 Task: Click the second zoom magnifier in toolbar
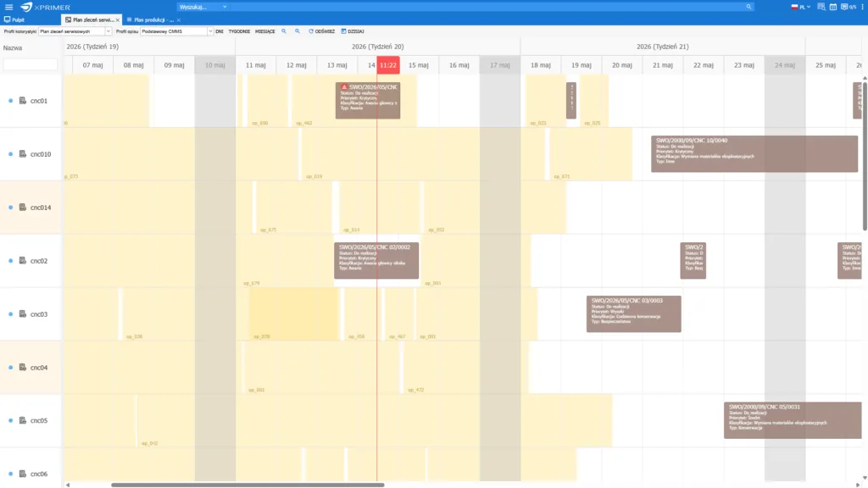[298, 31]
